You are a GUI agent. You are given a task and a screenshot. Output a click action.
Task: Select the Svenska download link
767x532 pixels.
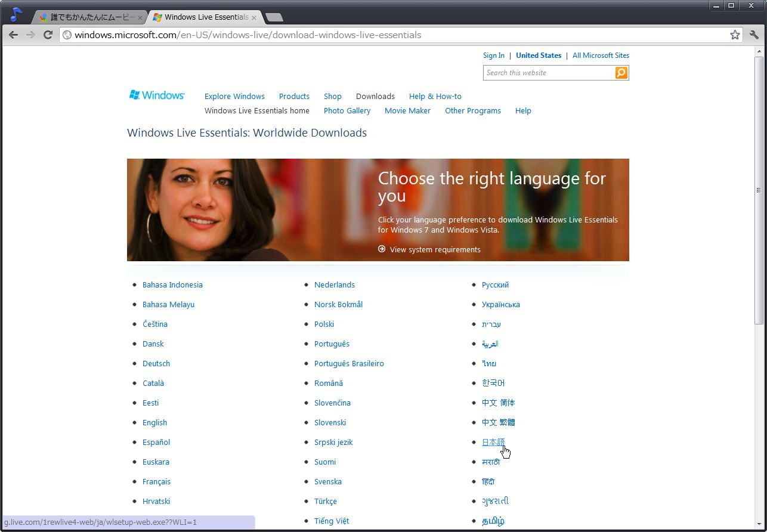(328, 481)
